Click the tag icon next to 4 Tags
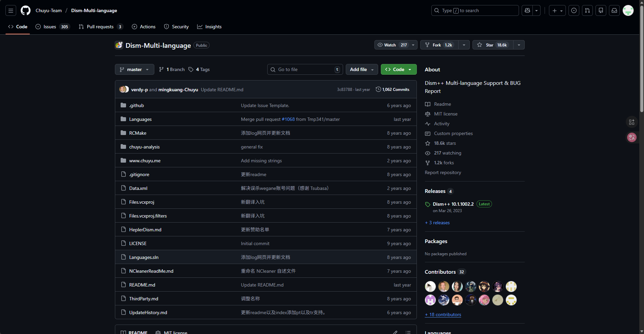 191,69
